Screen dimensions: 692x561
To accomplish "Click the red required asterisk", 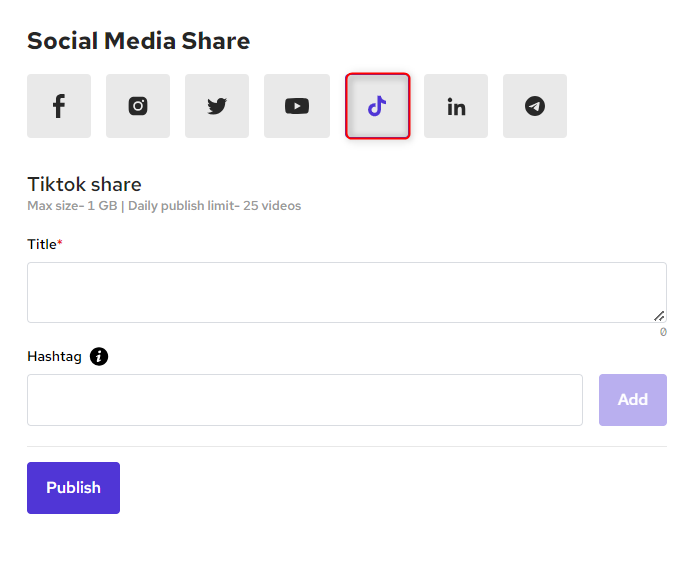I will coord(60,243).
